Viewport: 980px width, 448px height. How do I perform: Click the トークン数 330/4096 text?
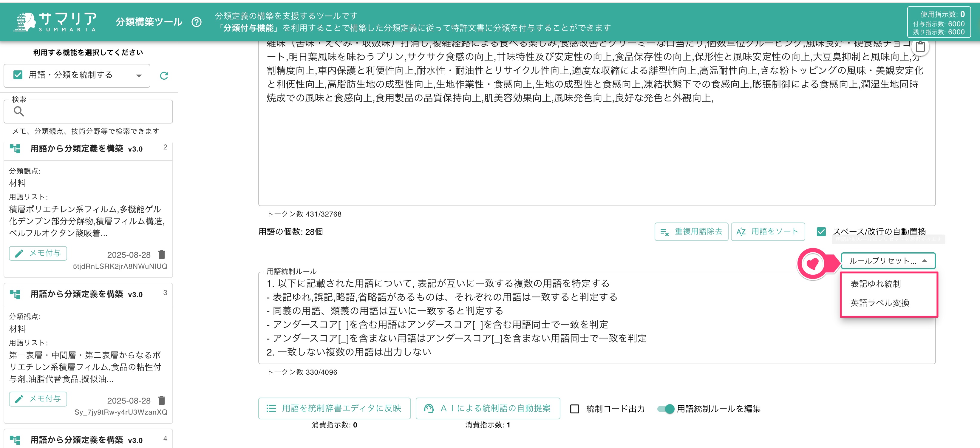point(302,372)
